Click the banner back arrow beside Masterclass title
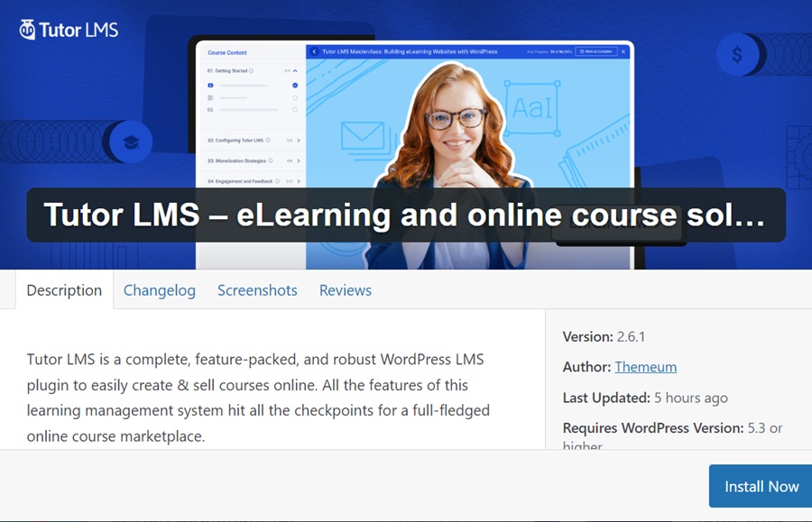Image resolution: width=812 pixels, height=522 pixels. tap(314, 51)
